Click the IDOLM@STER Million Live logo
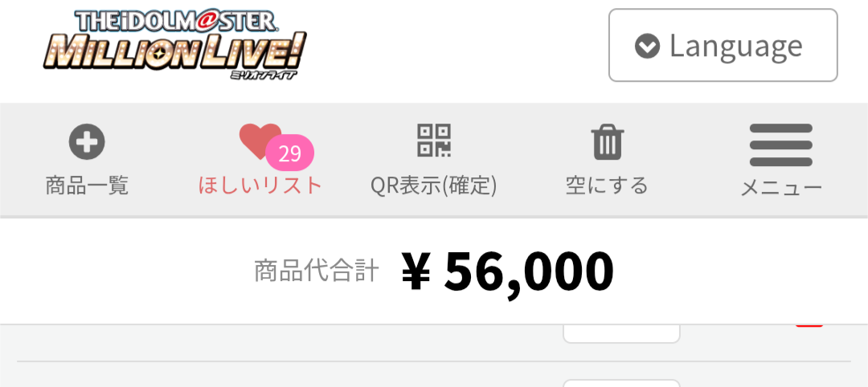868x387 pixels. [x=174, y=44]
